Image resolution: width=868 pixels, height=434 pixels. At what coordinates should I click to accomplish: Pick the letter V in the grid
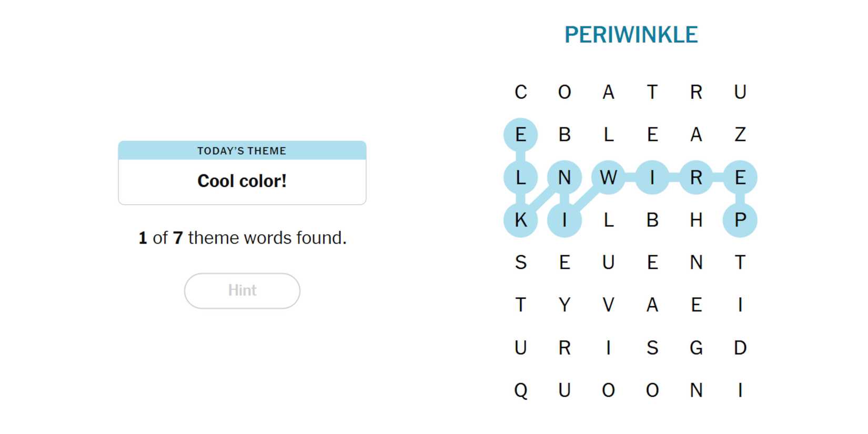pos(608,305)
